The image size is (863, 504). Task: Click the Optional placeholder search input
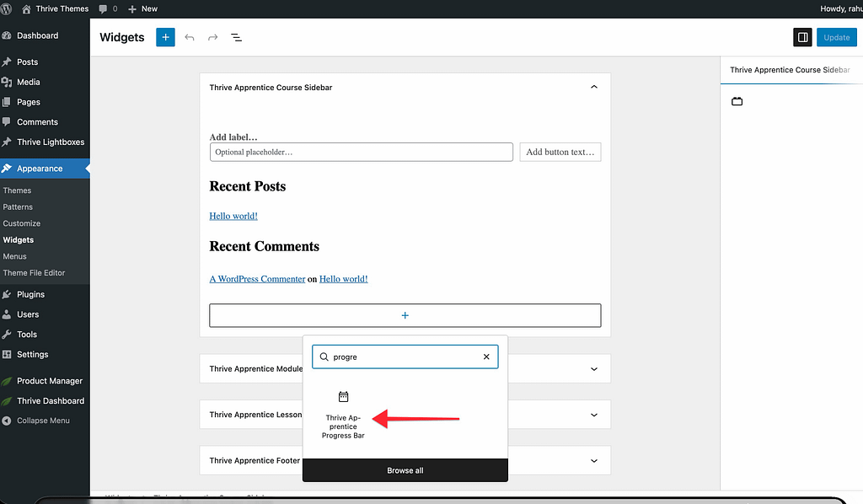361,152
